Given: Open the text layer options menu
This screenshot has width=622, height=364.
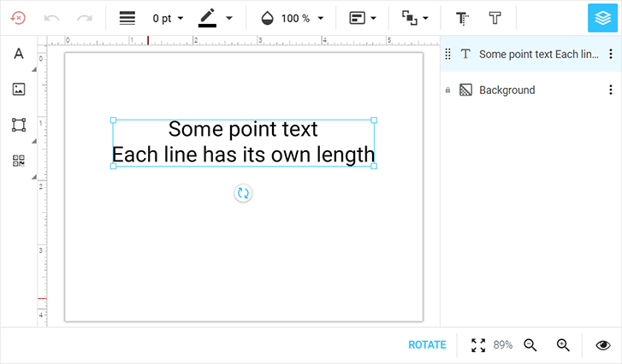Looking at the screenshot, I should click(x=611, y=54).
